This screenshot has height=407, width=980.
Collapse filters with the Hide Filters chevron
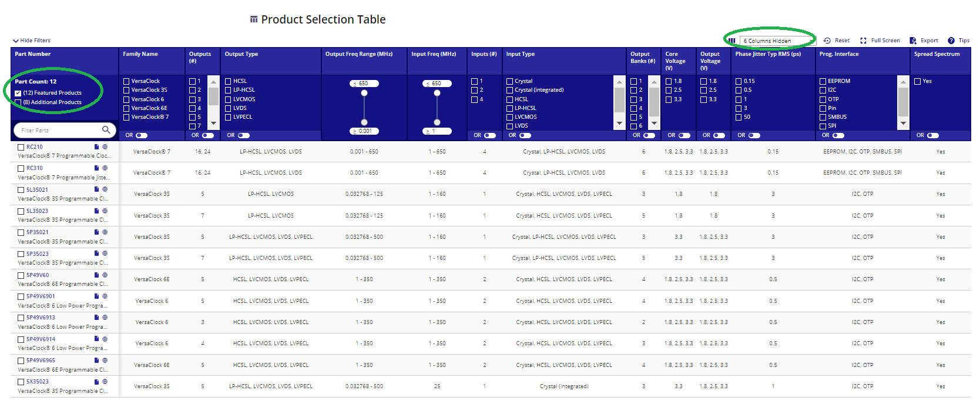click(15, 41)
